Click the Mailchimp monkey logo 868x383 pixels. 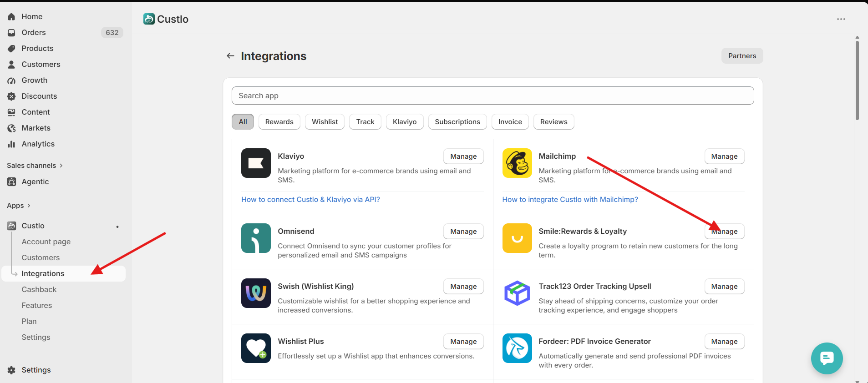pos(517,163)
